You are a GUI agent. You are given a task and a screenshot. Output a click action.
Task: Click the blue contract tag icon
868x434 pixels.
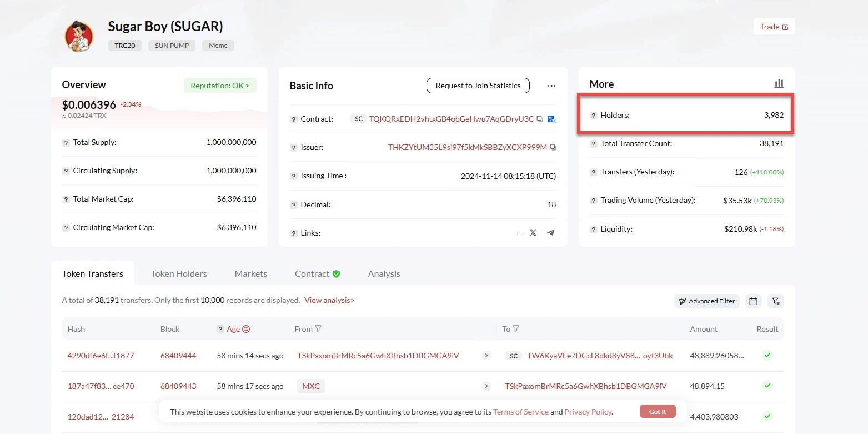click(x=551, y=119)
